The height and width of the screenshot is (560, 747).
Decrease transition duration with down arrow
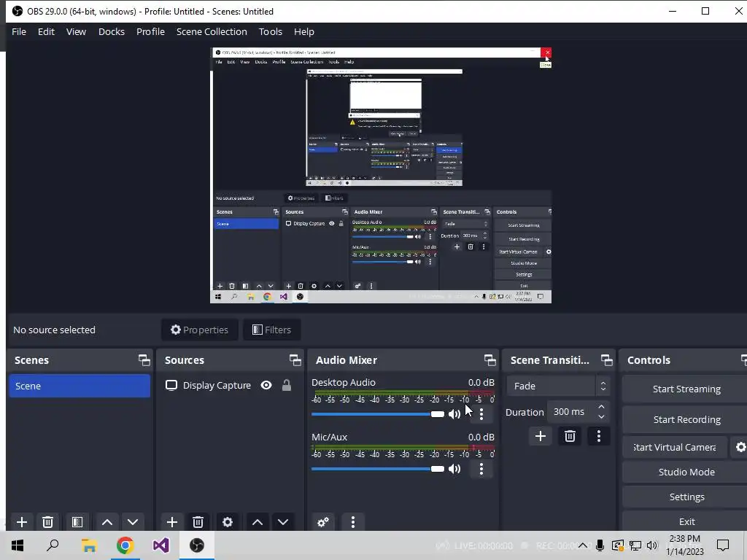pyautogui.click(x=601, y=416)
